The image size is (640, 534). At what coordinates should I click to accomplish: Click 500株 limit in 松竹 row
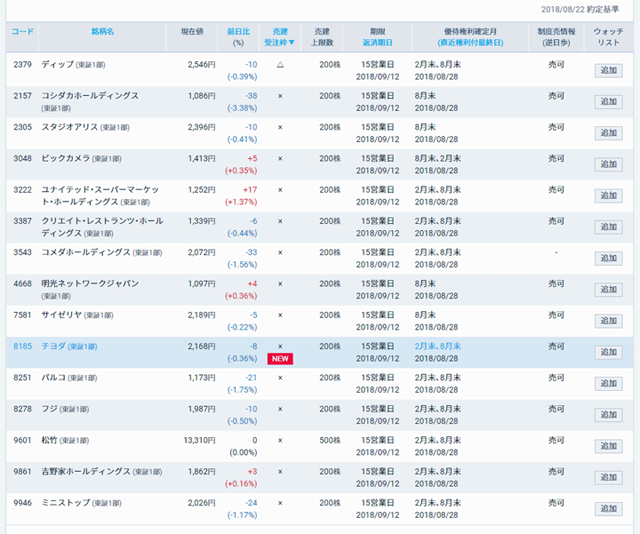pos(330,440)
